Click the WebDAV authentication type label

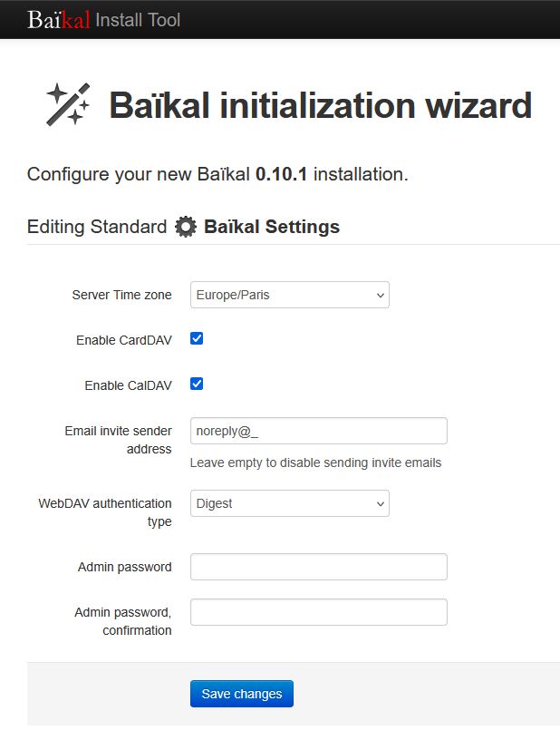[104, 511]
